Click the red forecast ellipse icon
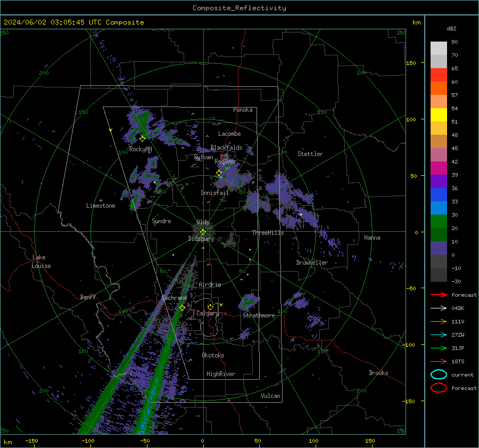The image size is (479, 448). pos(439,388)
